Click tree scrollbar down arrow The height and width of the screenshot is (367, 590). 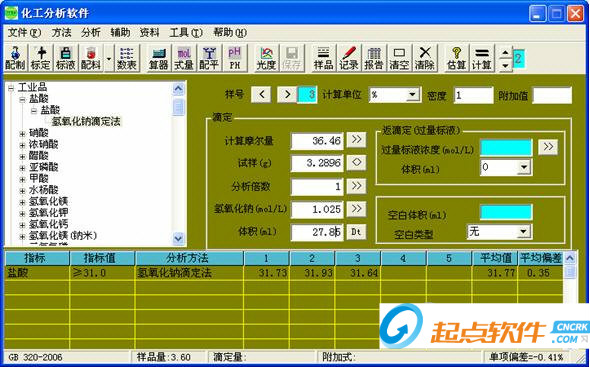point(178,238)
